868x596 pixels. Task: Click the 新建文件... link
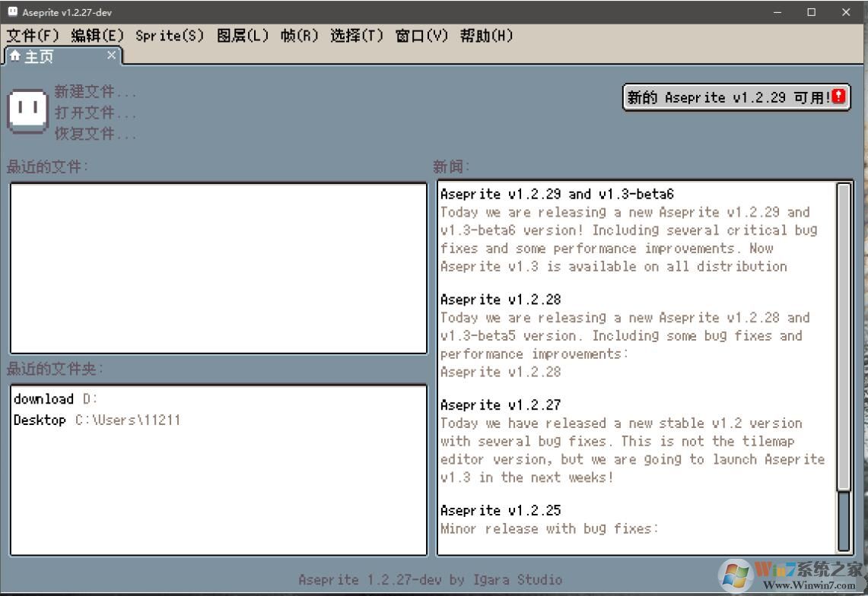click(95, 92)
